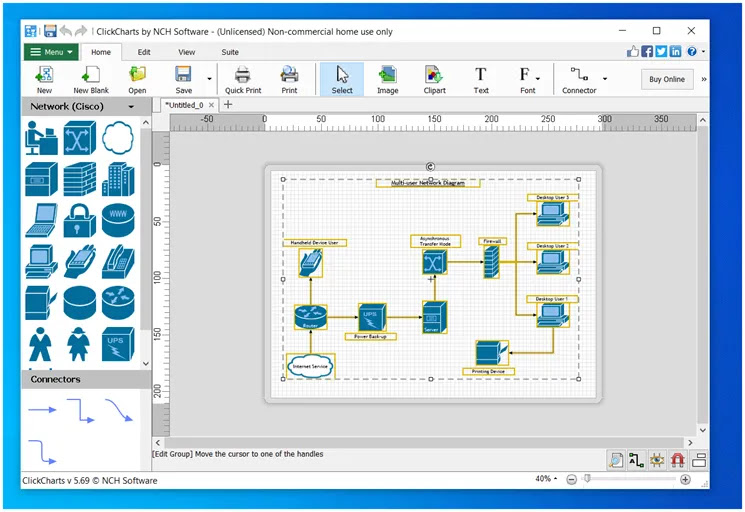Switch to the Suite ribbon tab
Viewport: 745px width, 512px height.
(230, 52)
